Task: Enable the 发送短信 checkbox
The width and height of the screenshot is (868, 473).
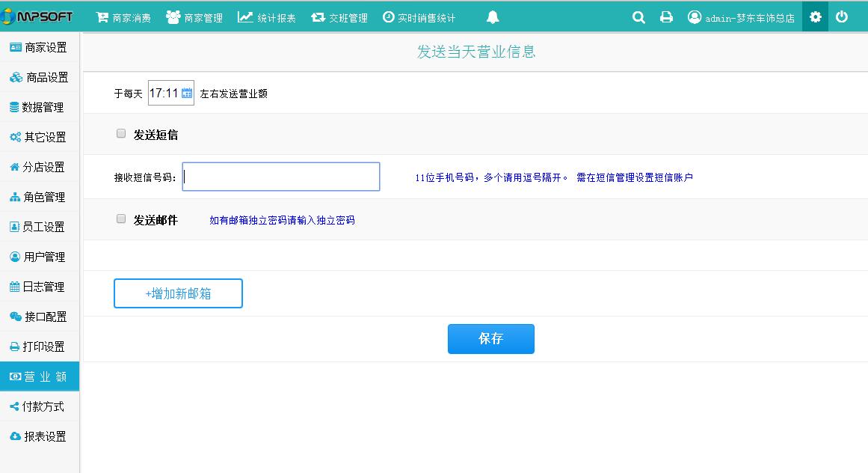Action: pos(121,134)
